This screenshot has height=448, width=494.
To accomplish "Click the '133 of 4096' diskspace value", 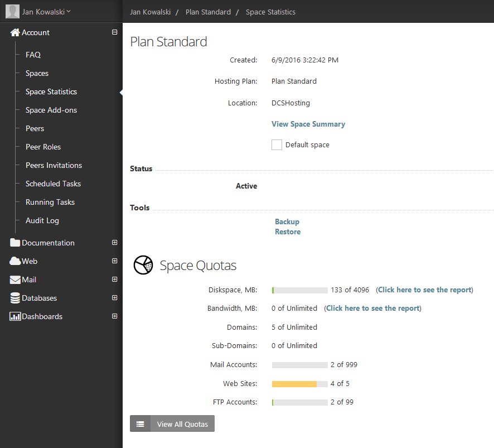I will click(350, 290).
